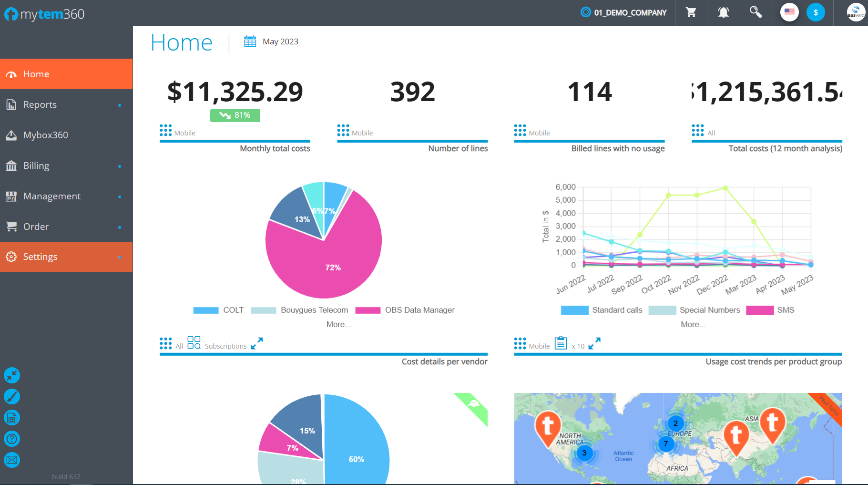The height and width of the screenshot is (485, 868).
Task: Open notifications bell icon
Action: [x=723, y=12]
